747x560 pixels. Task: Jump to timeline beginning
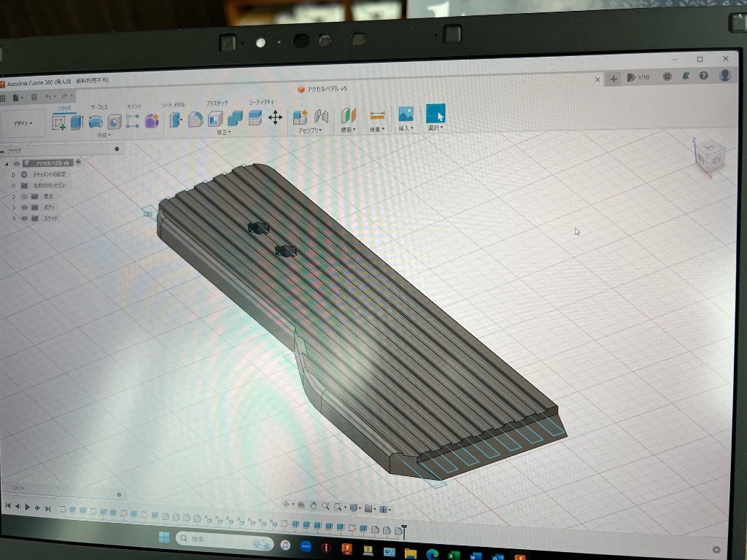7,506
